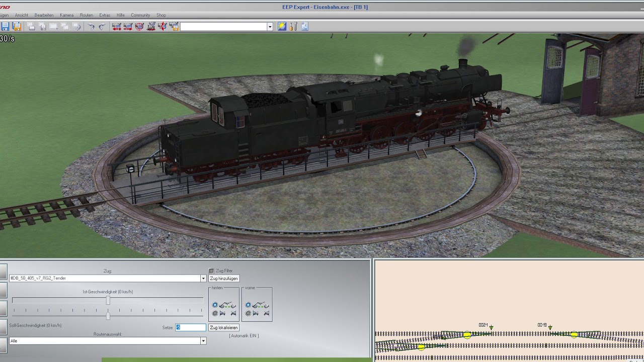The image size is (644, 362).
Task: Open the toolbar camera selection dropdown arrow
Action: click(x=270, y=27)
